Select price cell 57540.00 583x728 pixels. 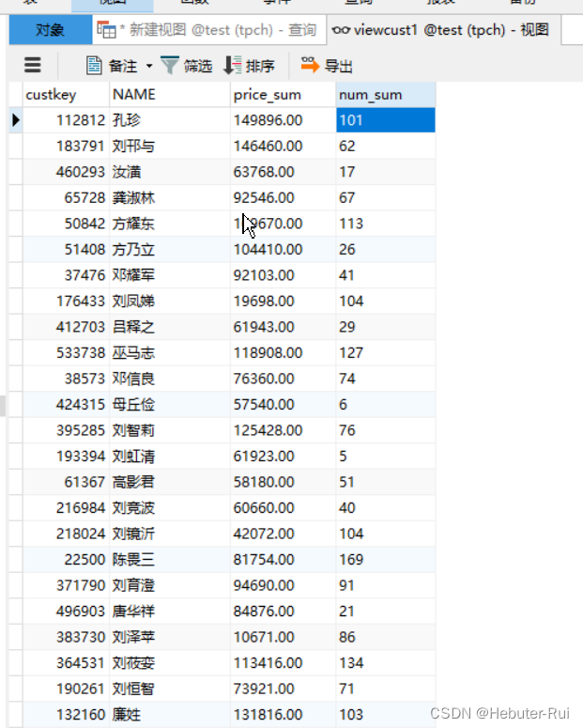[284, 405]
